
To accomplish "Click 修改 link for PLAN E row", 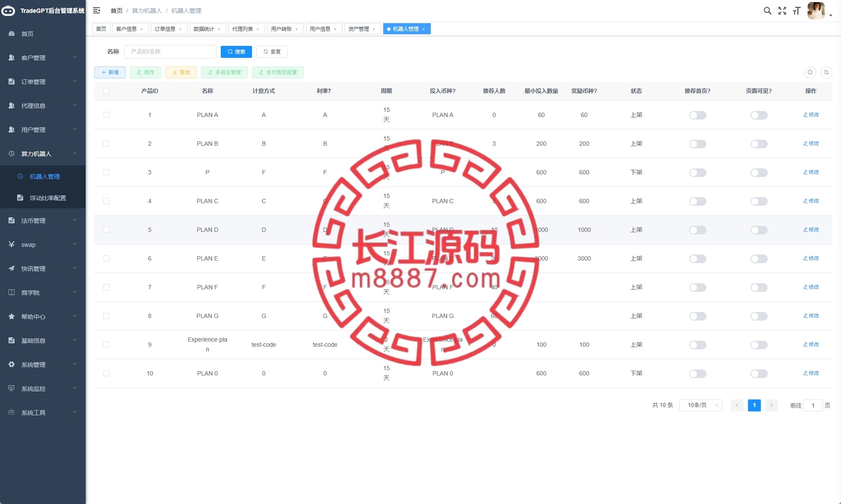I will coord(811,258).
